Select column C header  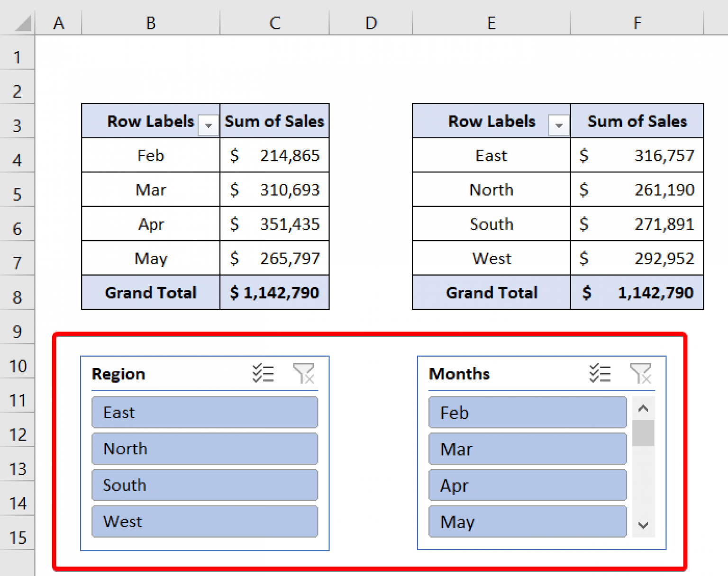point(275,22)
